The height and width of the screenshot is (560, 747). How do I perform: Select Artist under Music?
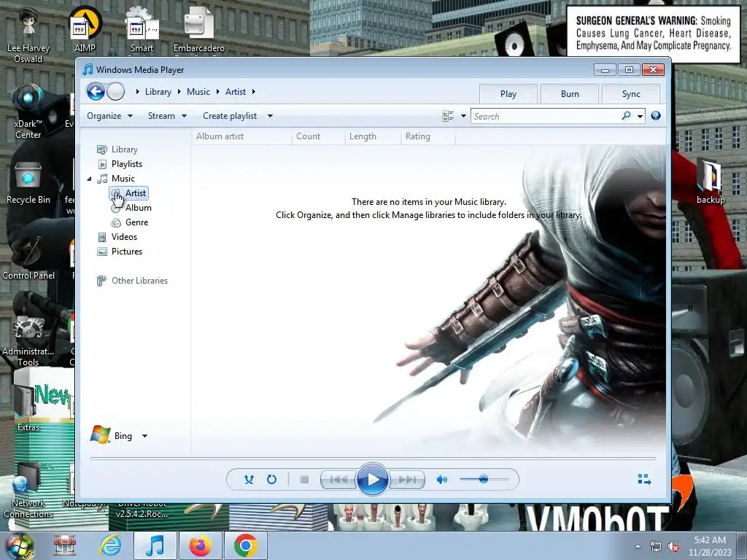128,192
